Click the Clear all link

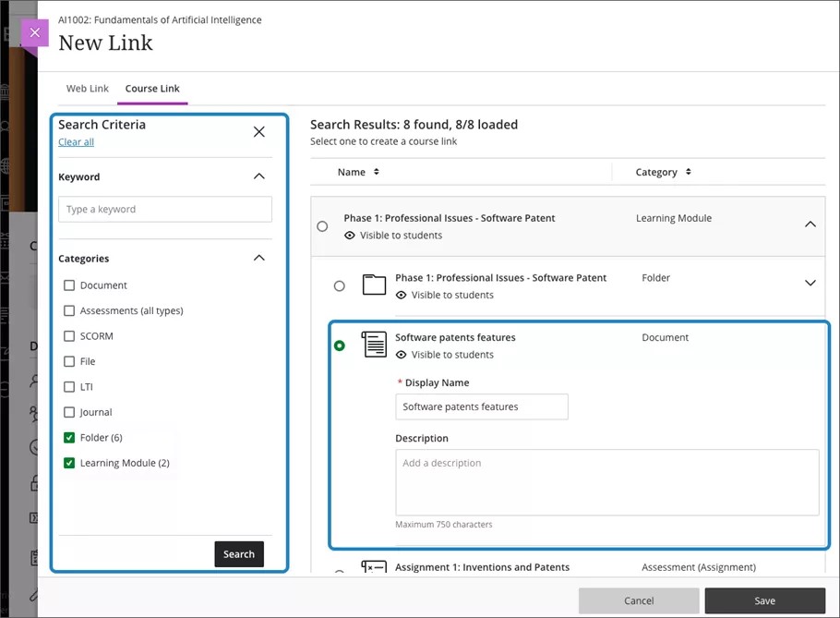pos(75,141)
